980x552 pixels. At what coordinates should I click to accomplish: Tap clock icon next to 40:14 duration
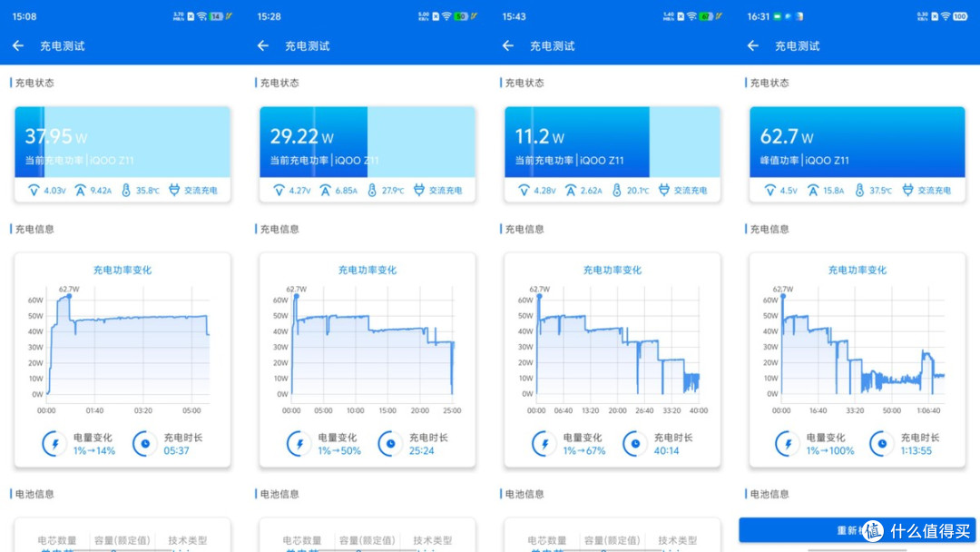pyautogui.click(x=635, y=444)
